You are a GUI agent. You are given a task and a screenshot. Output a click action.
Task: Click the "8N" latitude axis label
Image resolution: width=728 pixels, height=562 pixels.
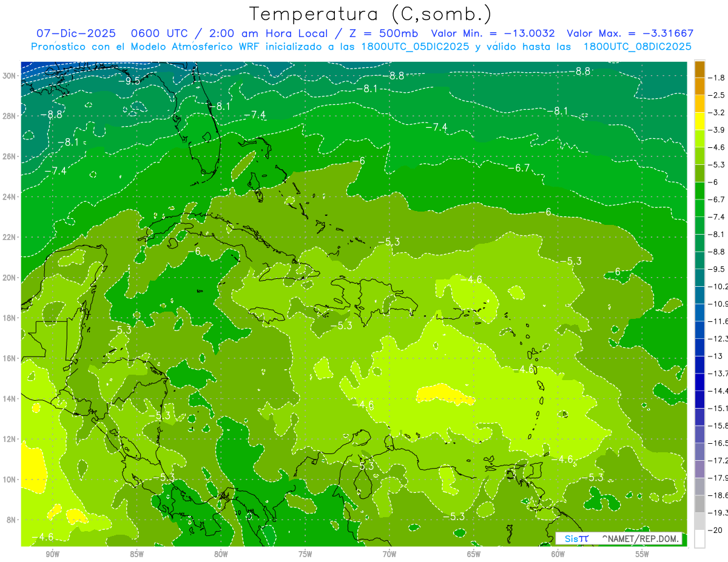click(11, 520)
